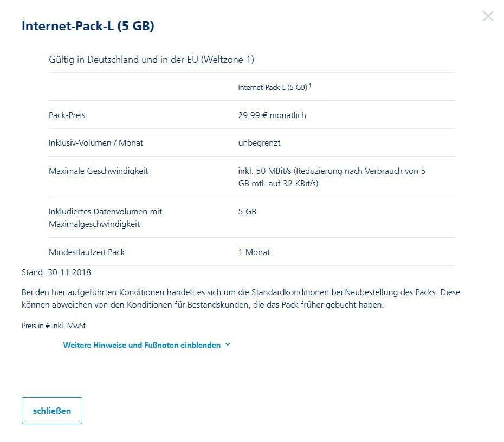Click the Stand: 30.11.2018 date text
The width and height of the screenshot is (504, 442).
tap(56, 272)
